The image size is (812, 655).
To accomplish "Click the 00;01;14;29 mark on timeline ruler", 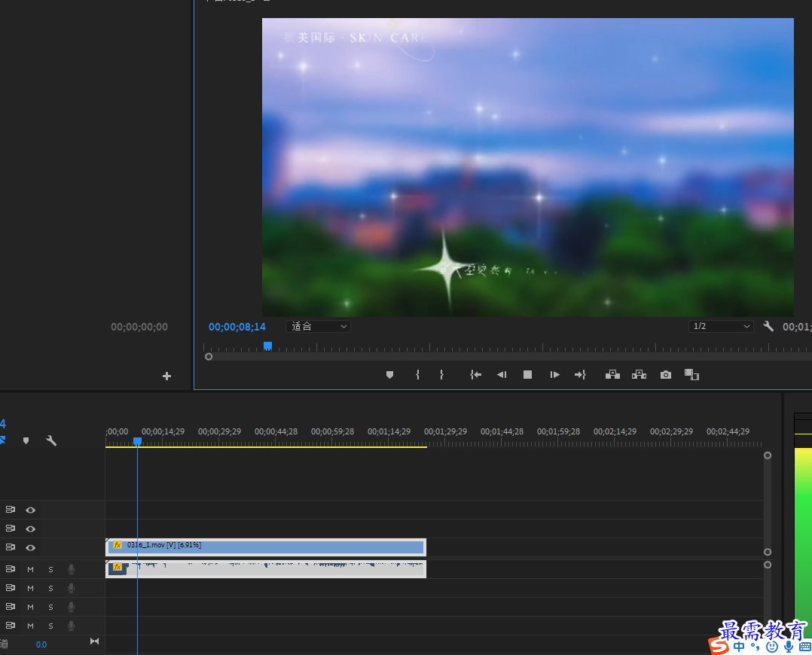I will (389, 431).
